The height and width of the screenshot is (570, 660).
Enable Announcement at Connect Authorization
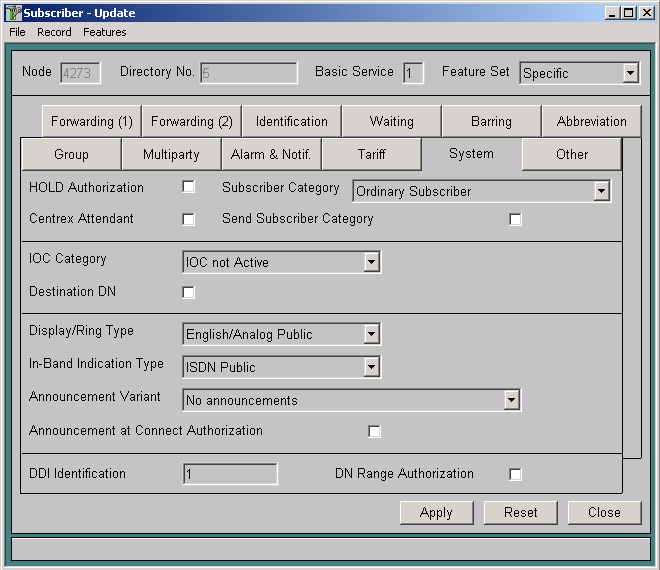pyautogui.click(x=374, y=431)
